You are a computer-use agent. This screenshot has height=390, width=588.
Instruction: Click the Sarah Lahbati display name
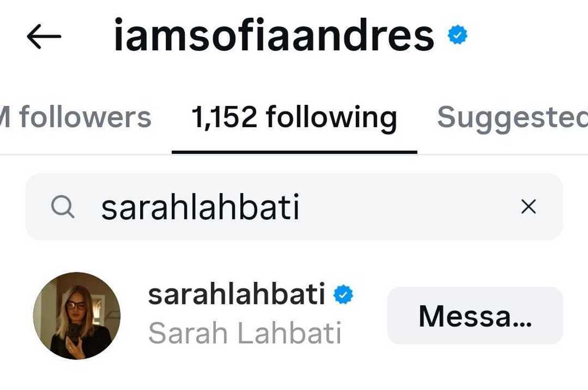coord(245,333)
